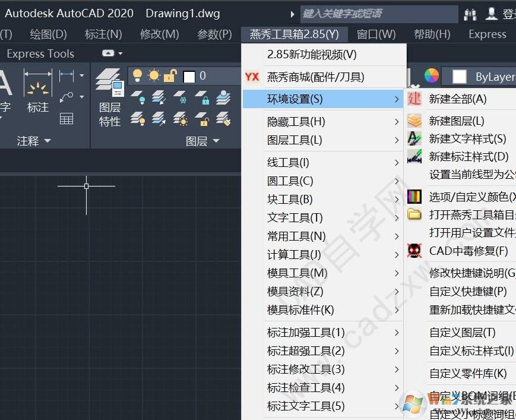Screen dimensions: 516x420
Task: Click the 新建标注样式(D) icon
Action: 414,154
